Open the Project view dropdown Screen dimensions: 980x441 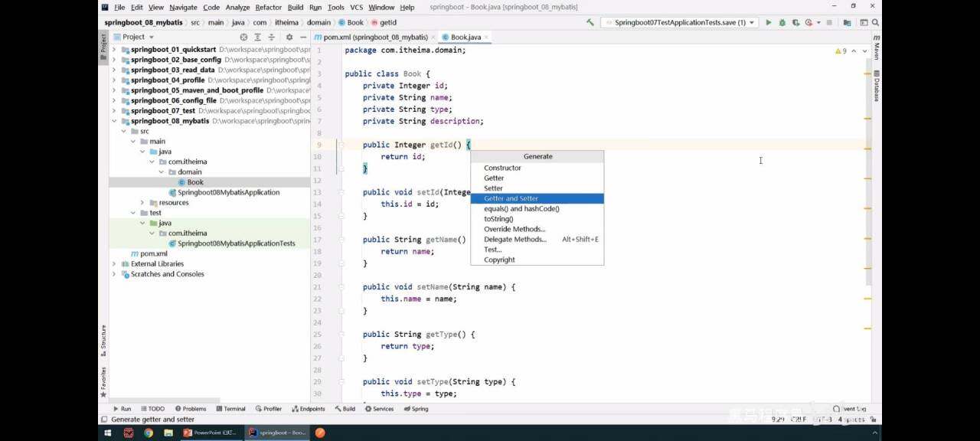pyautogui.click(x=133, y=37)
